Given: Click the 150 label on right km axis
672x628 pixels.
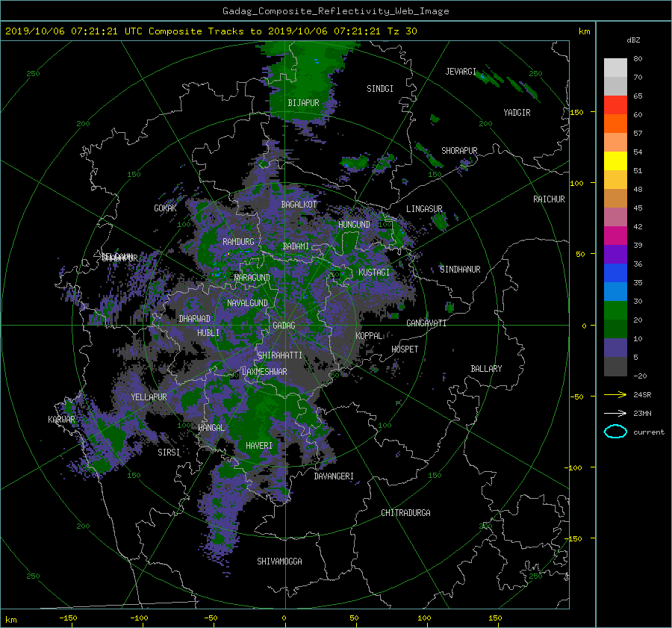Looking at the screenshot, I should 577,112.
